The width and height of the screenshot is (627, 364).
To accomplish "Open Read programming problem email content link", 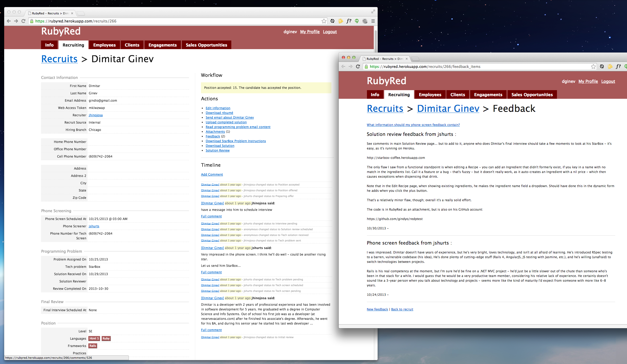I will click(238, 127).
